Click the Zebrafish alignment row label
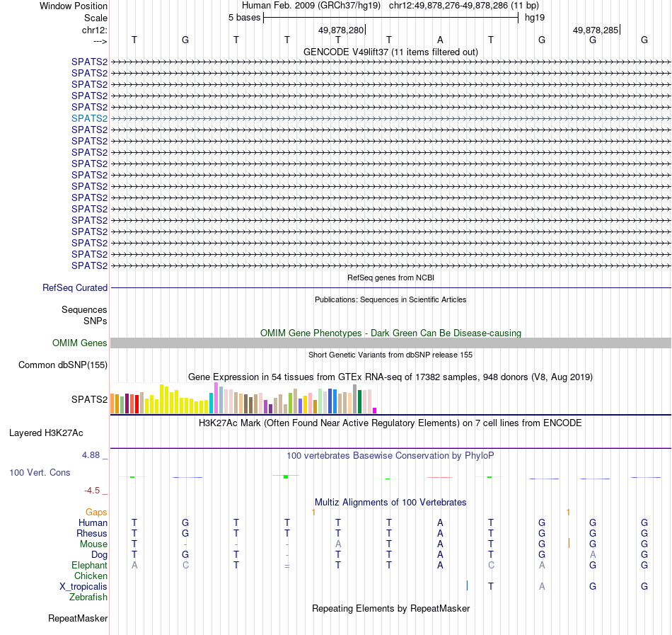672x635 pixels. (88, 597)
